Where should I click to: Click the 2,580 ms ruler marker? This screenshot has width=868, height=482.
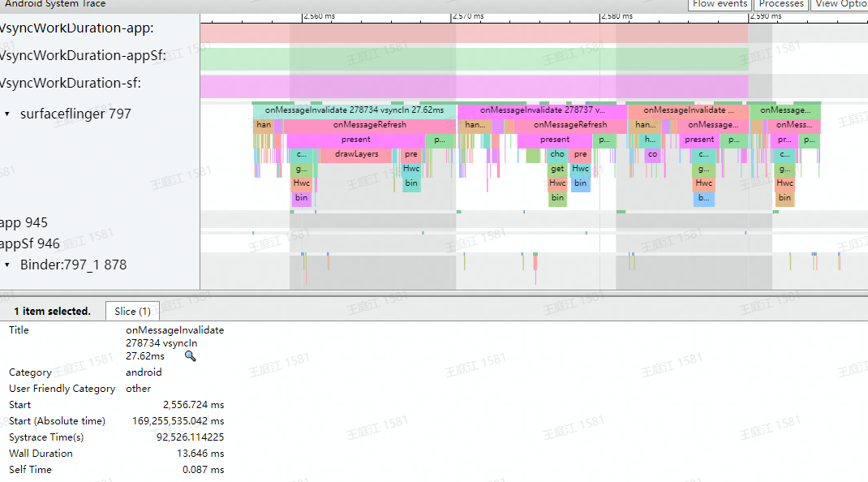point(617,16)
